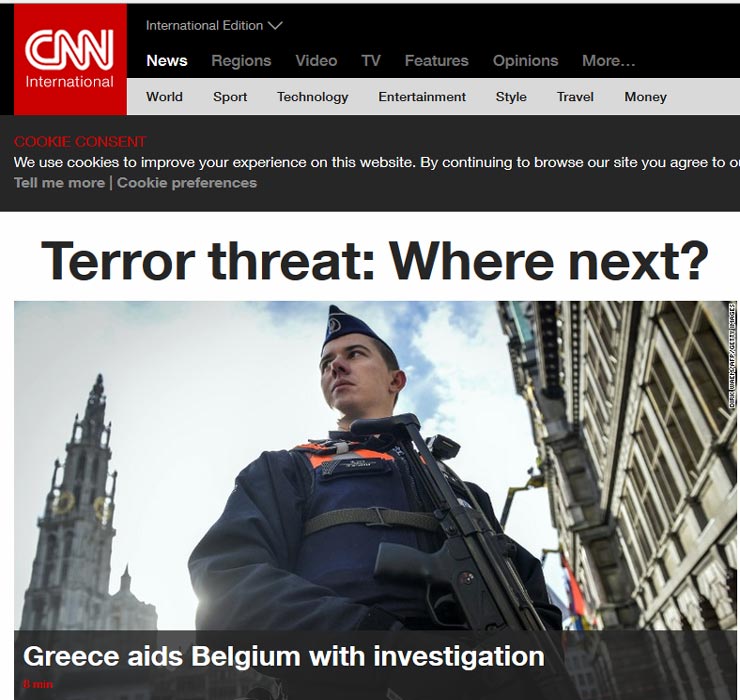The height and width of the screenshot is (700, 740).
Task: Go to the Sport subsection
Action: (230, 97)
